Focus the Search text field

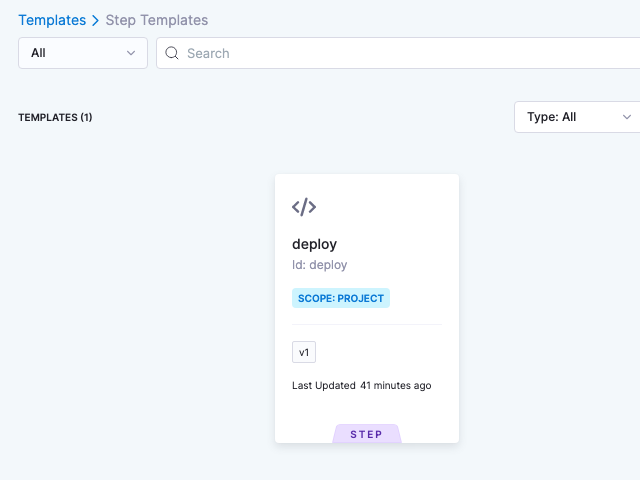pyautogui.click(x=400, y=53)
